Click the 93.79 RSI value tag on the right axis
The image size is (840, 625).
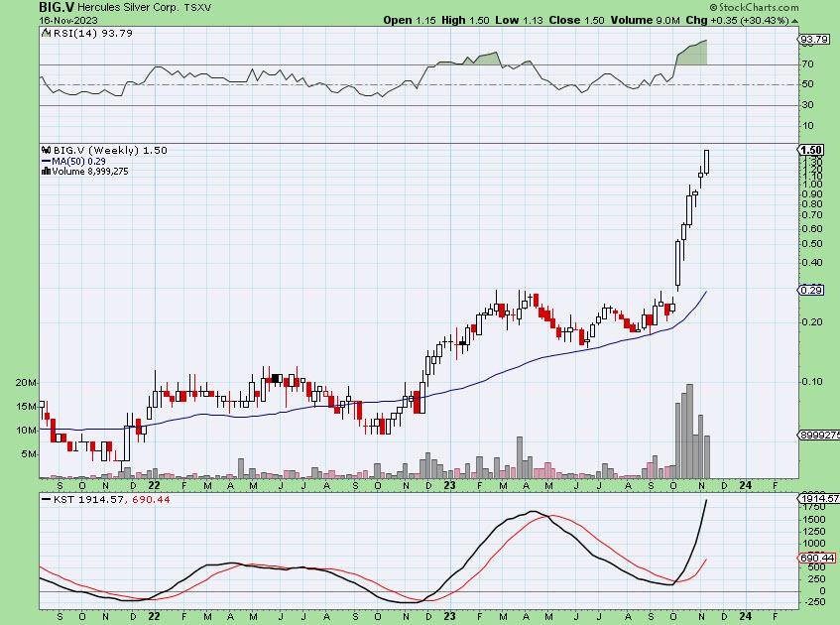tap(814, 40)
